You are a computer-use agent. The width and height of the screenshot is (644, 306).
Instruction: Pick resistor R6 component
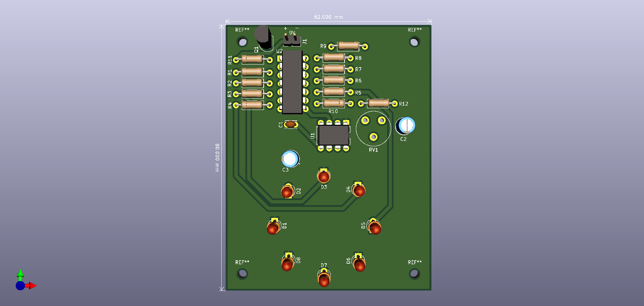[334, 80]
